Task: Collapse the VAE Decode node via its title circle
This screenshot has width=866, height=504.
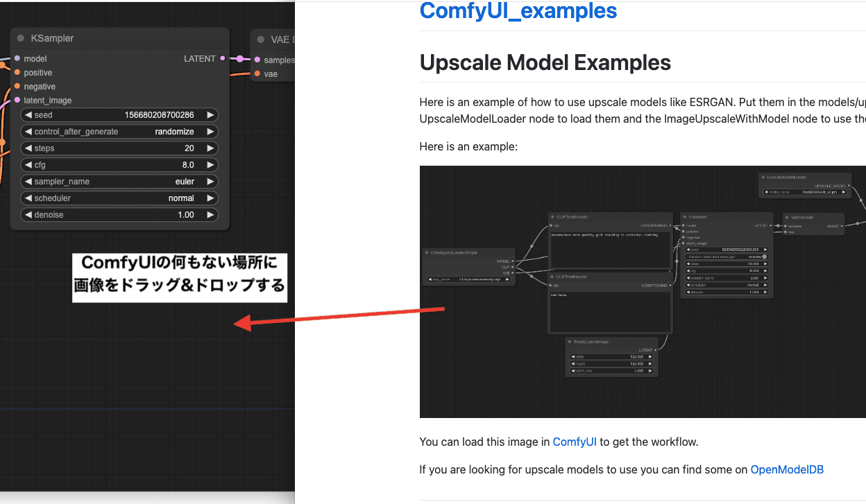Action: (x=261, y=39)
